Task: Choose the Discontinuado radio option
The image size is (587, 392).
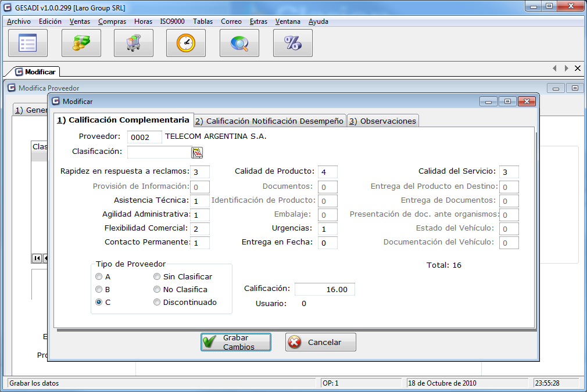Action: pyautogui.click(x=157, y=303)
